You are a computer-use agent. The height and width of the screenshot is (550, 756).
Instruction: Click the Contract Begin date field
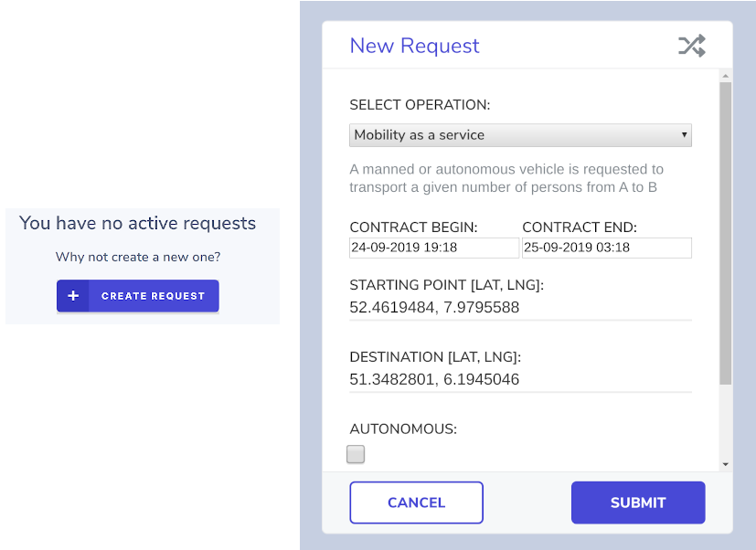(434, 248)
